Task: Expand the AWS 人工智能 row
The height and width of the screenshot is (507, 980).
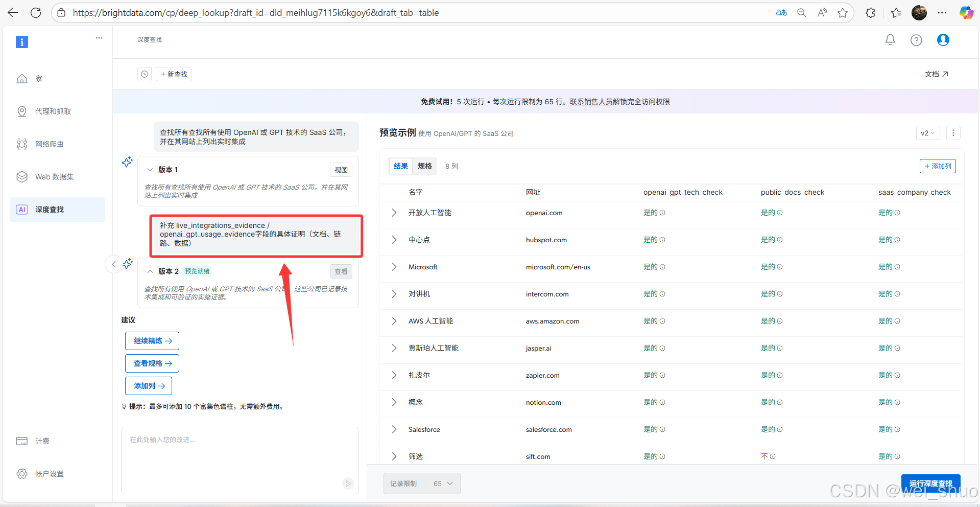Action: tap(394, 321)
